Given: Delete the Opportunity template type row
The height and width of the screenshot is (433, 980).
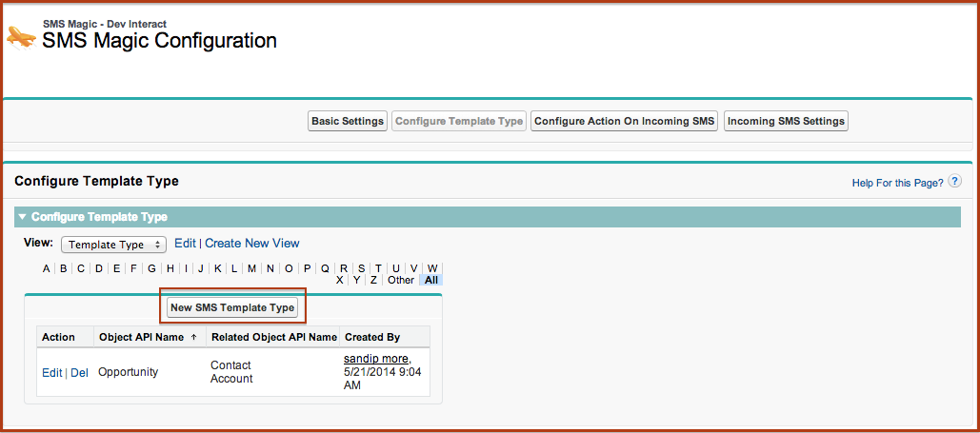Looking at the screenshot, I should pos(79,372).
